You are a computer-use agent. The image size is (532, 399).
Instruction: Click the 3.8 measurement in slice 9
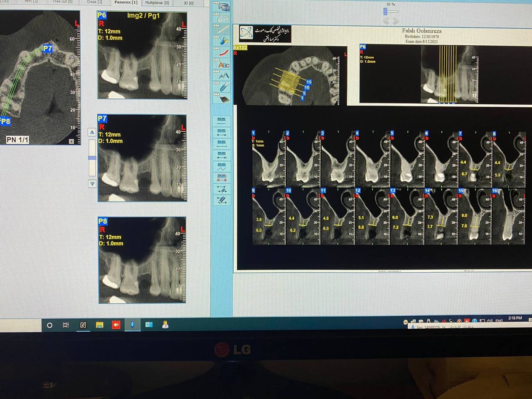(259, 219)
